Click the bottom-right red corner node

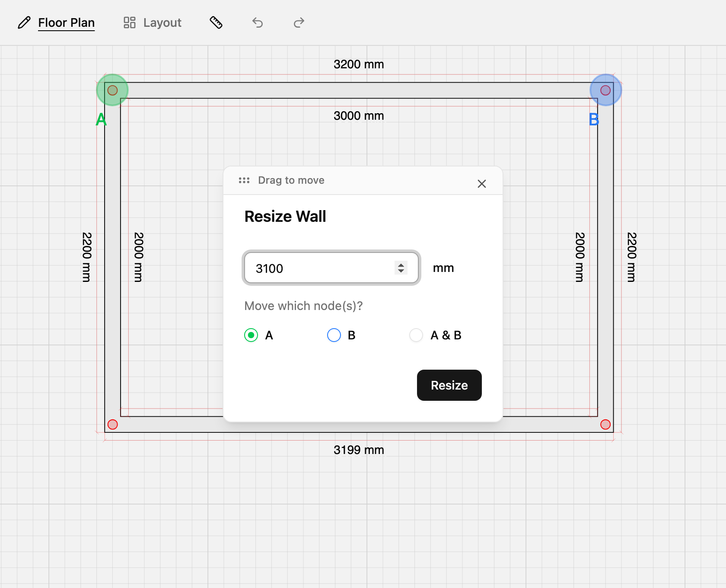coord(605,425)
